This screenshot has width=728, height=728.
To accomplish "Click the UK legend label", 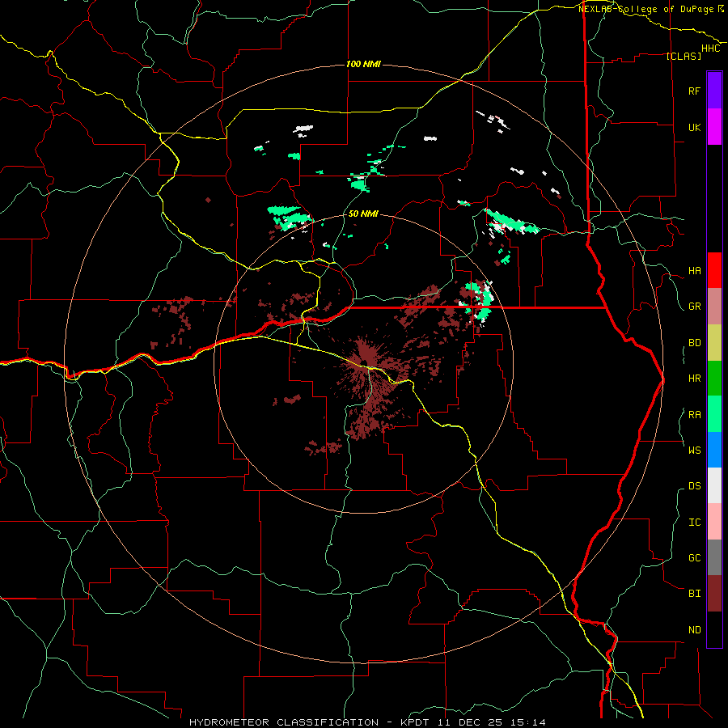I will point(694,127).
